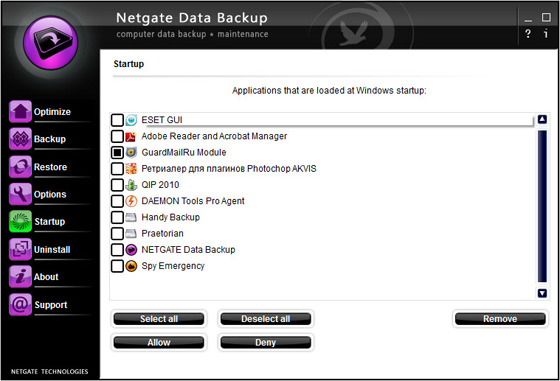Click the Remove button
Viewport: 560px width, 381px height.
pyautogui.click(x=500, y=319)
